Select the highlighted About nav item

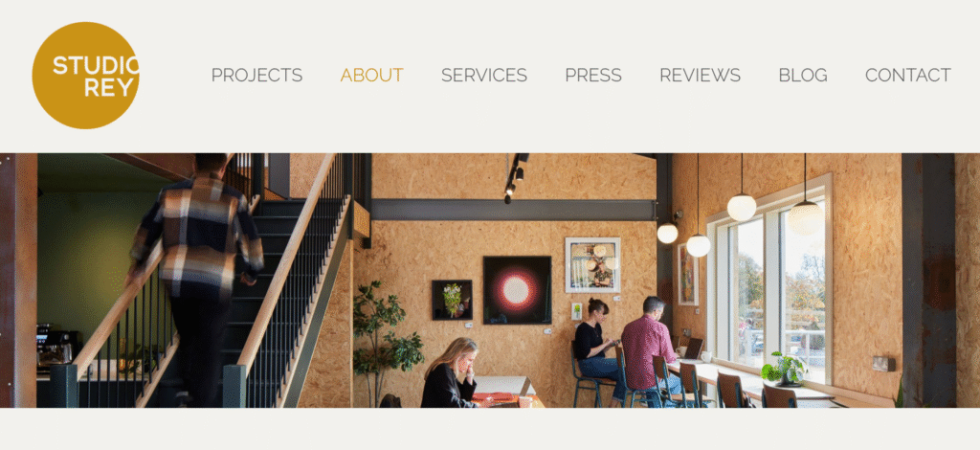[372, 75]
